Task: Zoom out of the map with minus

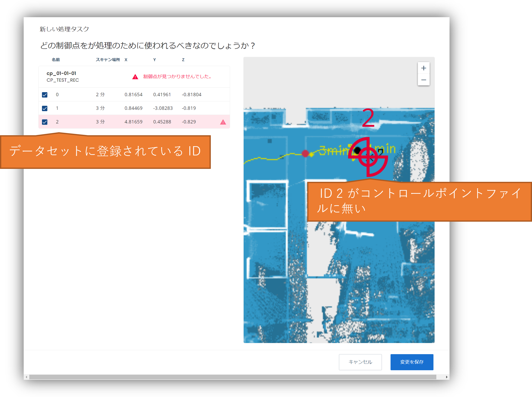Action: pos(423,80)
